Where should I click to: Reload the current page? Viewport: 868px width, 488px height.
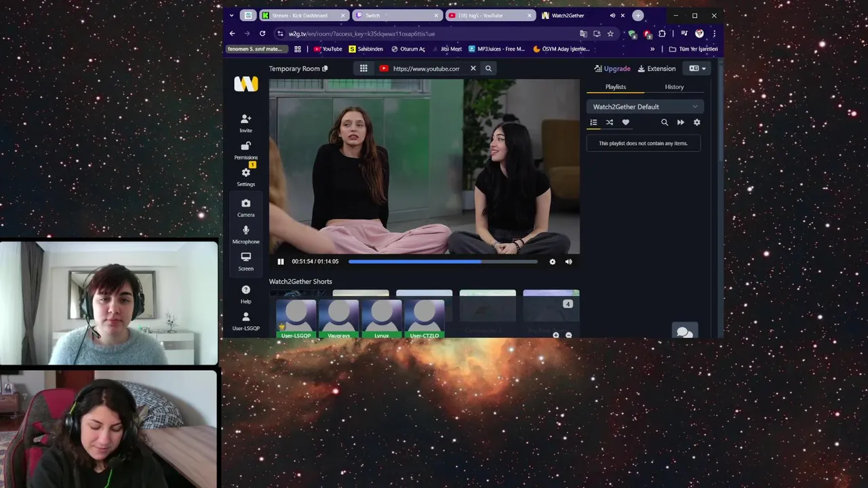262,33
